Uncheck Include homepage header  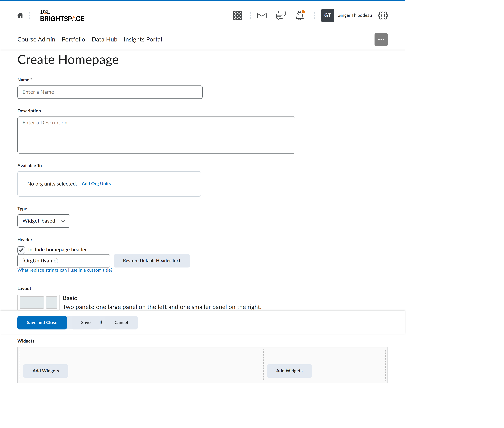pyautogui.click(x=21, y=250)
